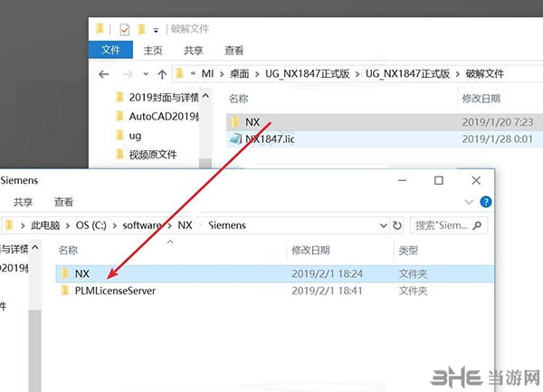Click the 2019/1/28 0:01 date of NX1847.lic
The height and width of the screenshot is (392, 543).
click(497, 139)
